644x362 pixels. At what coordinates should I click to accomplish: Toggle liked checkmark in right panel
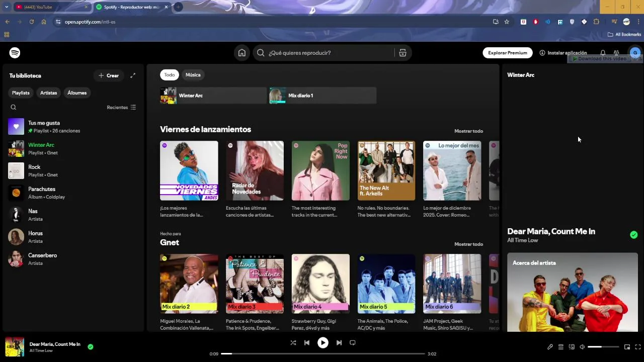[x=634, y=235]
